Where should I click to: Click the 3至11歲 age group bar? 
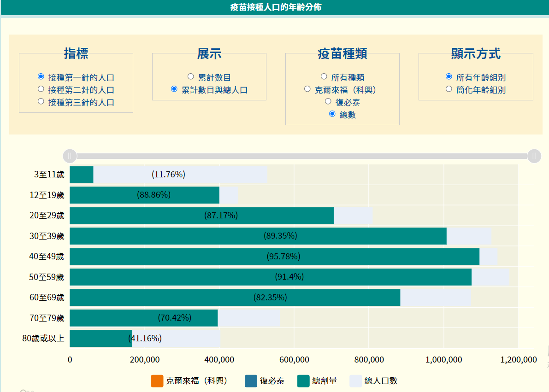[81, 174]
